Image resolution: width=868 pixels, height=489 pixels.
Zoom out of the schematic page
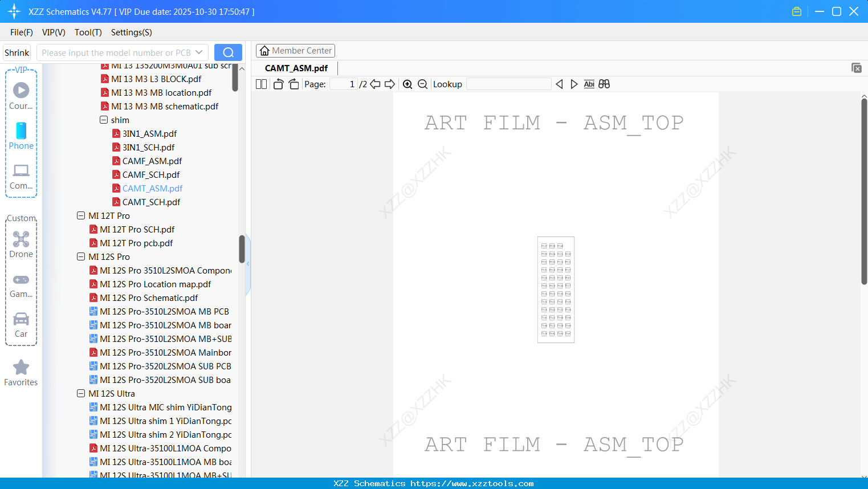422,84
